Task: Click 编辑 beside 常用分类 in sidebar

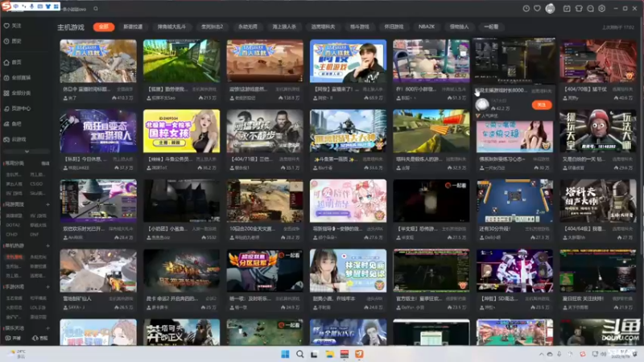Action: coord(45,163)
